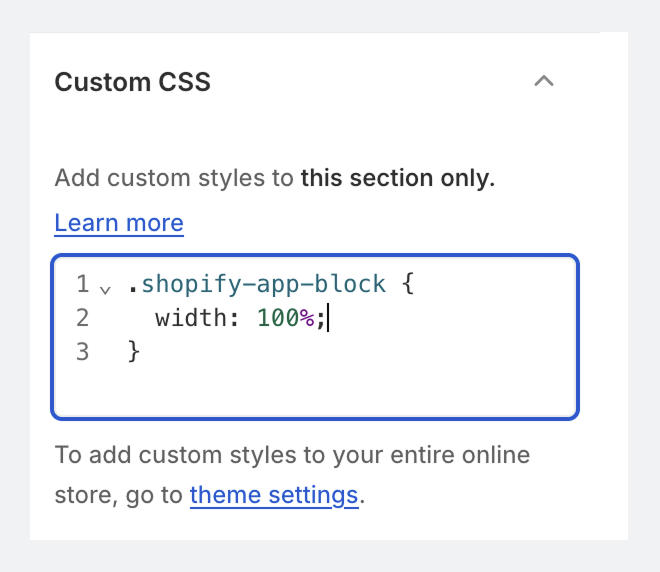Viewport: 660px width, 572px height.
Task: Click the bold "this section only." text
Action: pos(398,179)
